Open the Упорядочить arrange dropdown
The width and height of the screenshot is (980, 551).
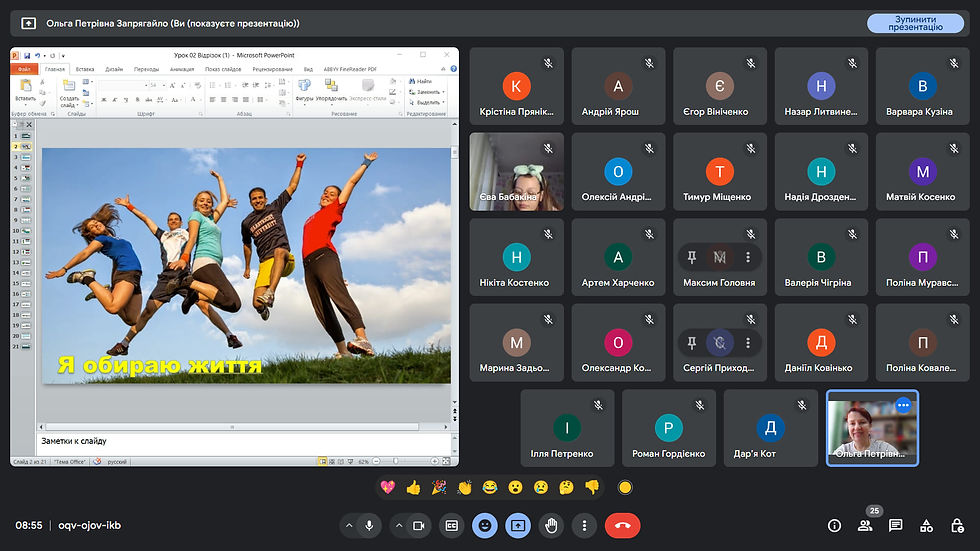(x=331, y=91)
